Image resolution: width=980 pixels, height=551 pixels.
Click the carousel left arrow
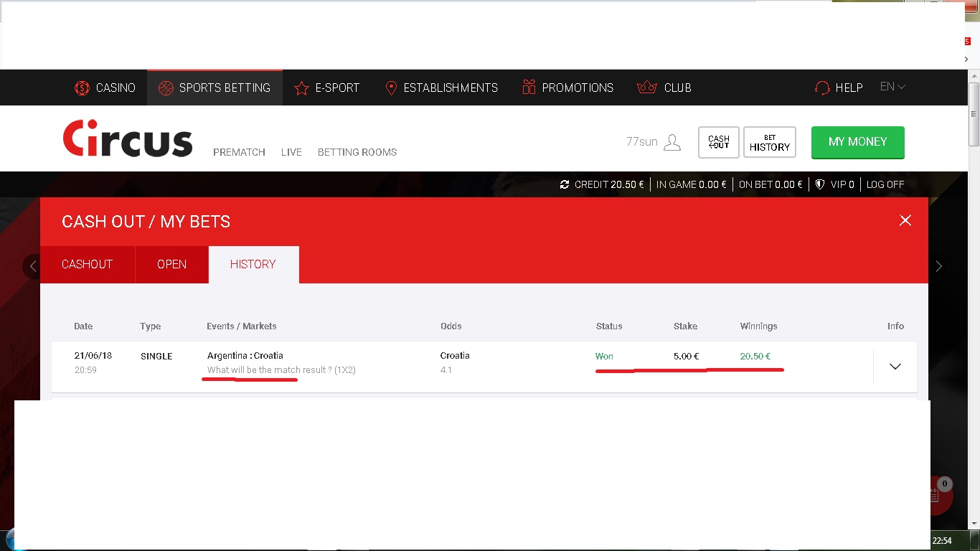click(32, 266)
